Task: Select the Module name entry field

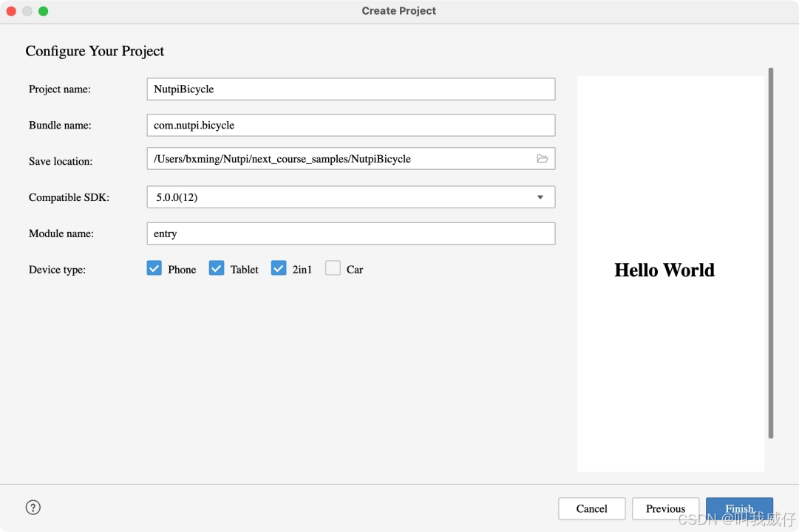Action: pyautogui.click(x=351, y=233)
